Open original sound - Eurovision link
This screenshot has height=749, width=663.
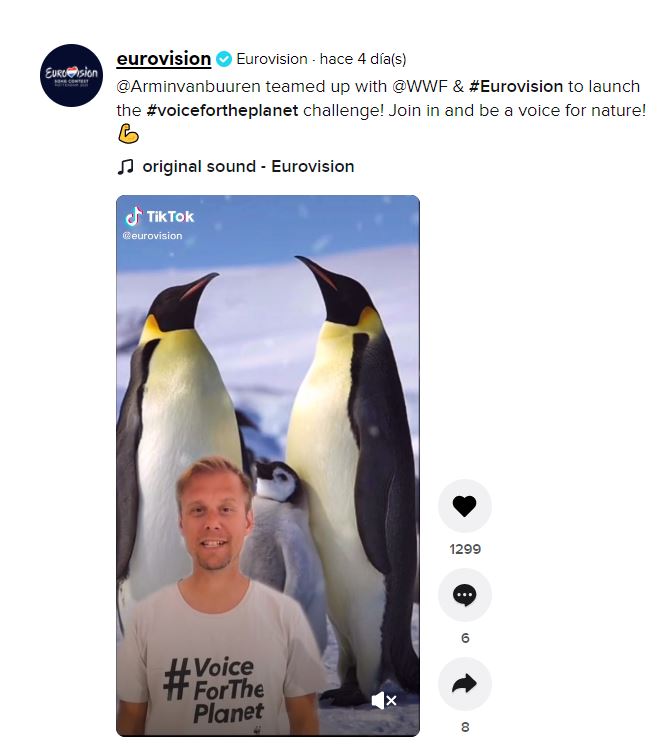point(248,167)
